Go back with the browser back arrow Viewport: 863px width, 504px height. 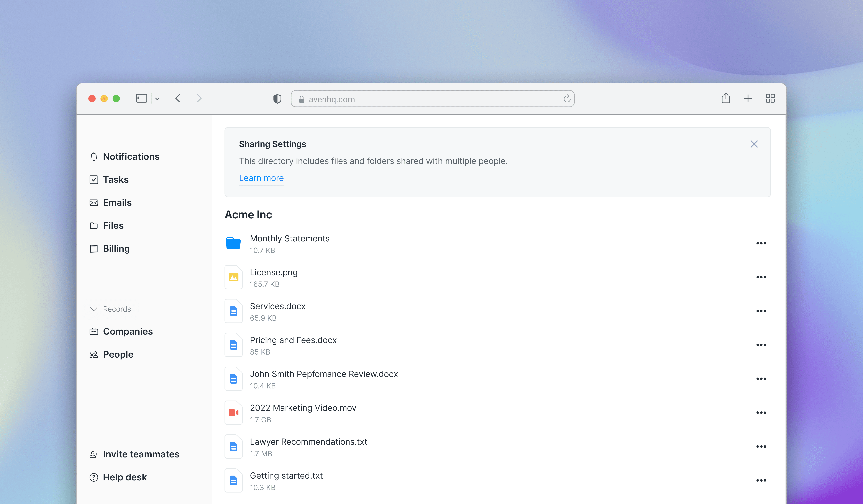pyautogui.click(x=178, y=99)
